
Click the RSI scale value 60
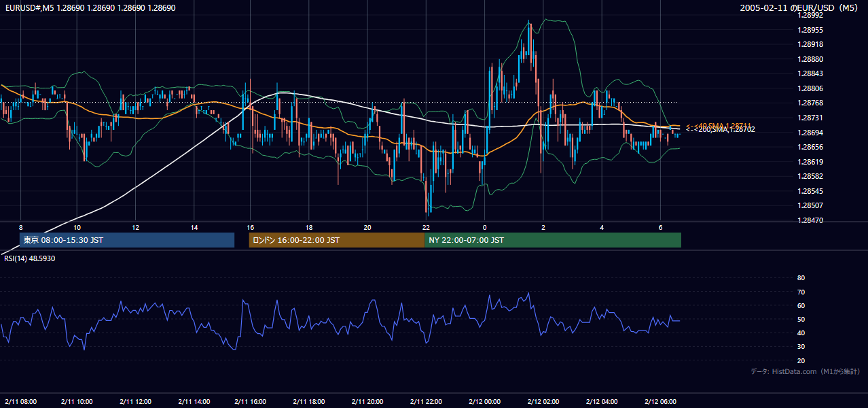click(x=801, y=305)
